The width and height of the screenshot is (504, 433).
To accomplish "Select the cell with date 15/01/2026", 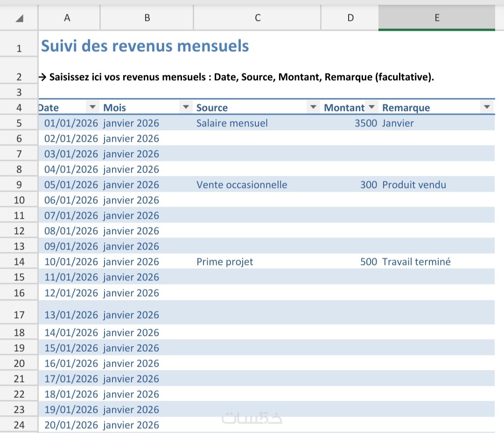I will [69, 348].
